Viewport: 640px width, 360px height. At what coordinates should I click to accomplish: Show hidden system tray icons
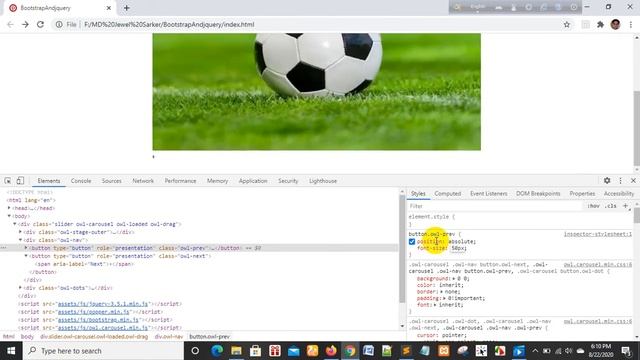535,351
